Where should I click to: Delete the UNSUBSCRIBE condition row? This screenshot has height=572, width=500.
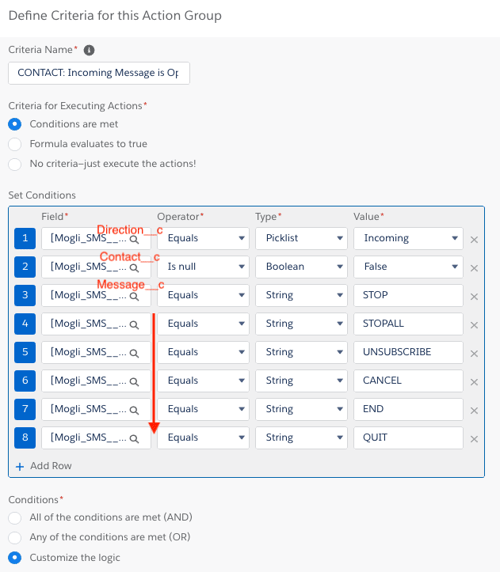point(474,353)
